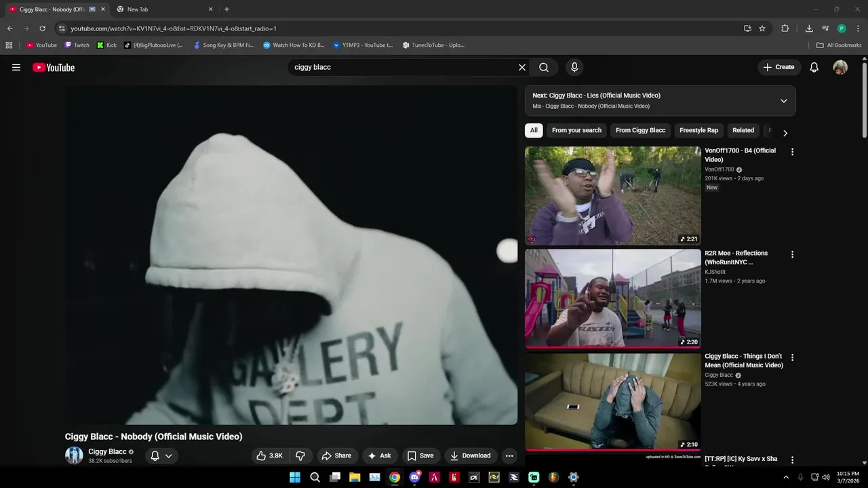Open Ciggy Blacc channel avatar

74,455
